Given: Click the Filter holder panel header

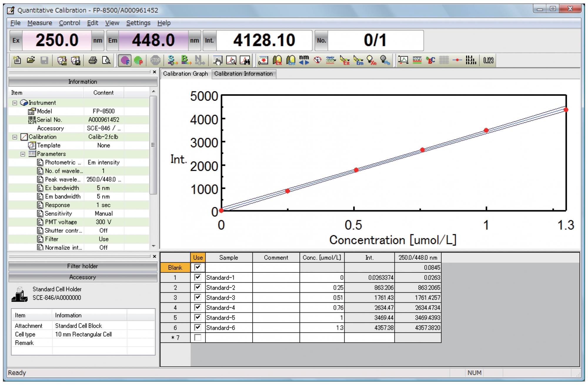Looking at the screenshot, I should pyautogui.click(x=83, y=266).
